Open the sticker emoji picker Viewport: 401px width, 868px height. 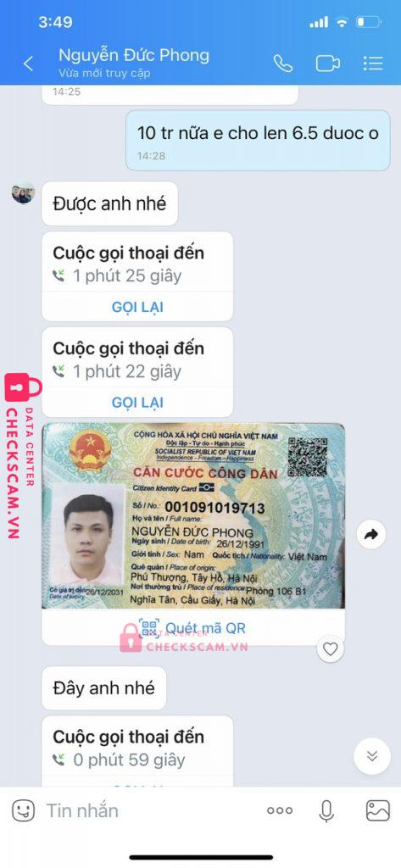(23, 811)
